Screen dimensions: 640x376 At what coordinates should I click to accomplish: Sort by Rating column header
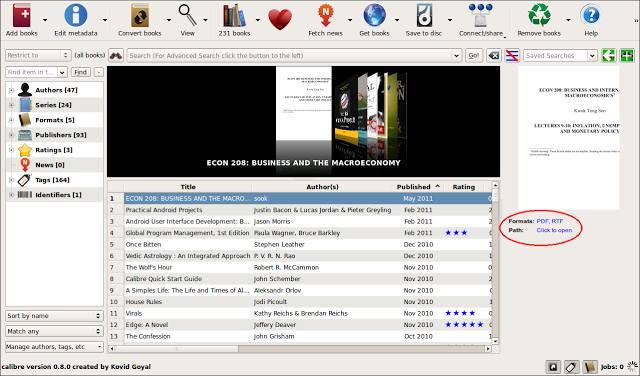[x=464, y=187]
